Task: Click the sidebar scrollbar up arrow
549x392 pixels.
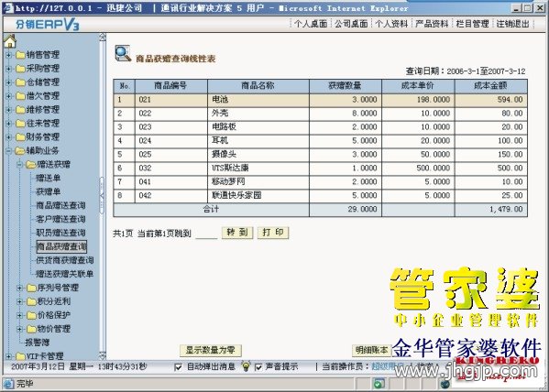Action: (x=103, y=38)
